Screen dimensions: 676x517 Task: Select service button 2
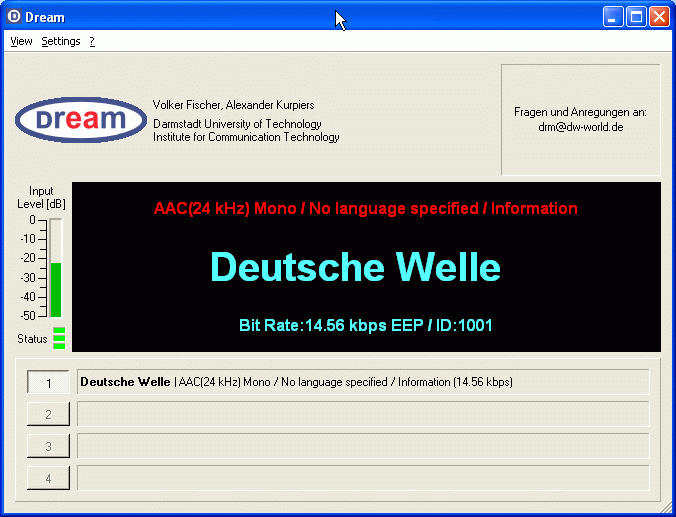point(48,414)
